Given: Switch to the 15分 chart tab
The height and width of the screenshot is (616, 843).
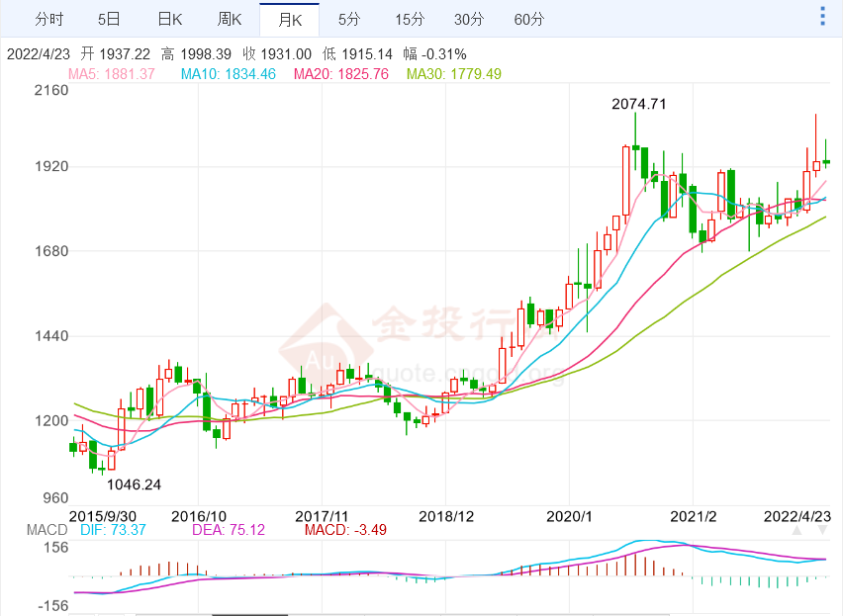Looking at the screenshot, I should [x=409, y=19].
